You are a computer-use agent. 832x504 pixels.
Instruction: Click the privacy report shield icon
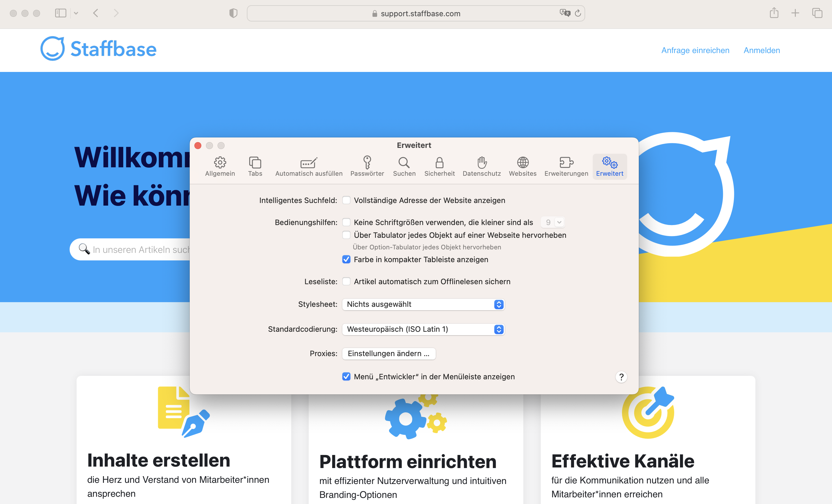(x=233, y=14)
